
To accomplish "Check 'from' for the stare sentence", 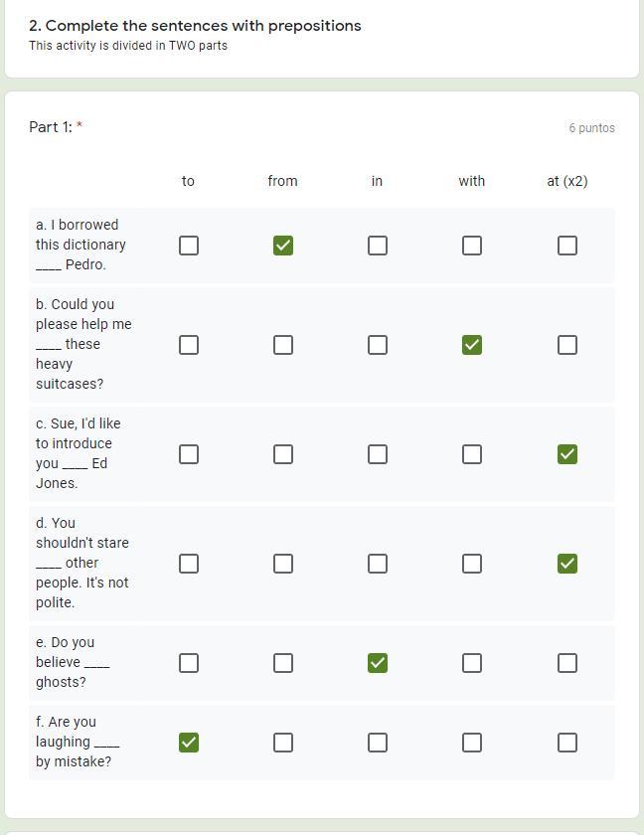I will tap(283, 564).
